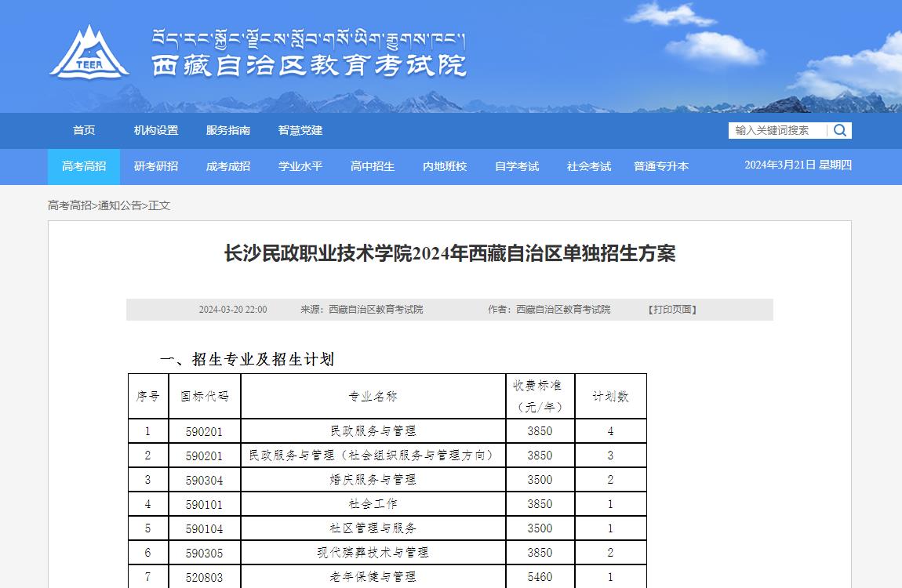The width and height of the screenshot is (902, 588).
Task: Open the 智慧党建 menu item
Action: pos(300,130)
